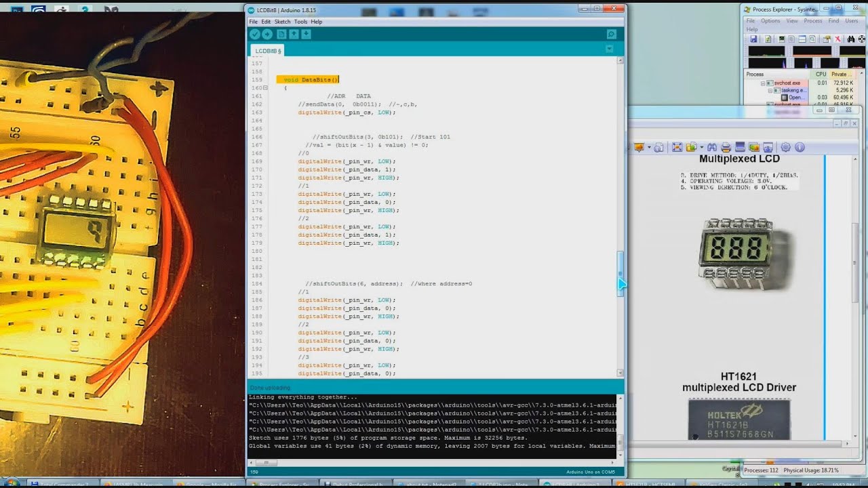Click Process Explorer binoculars Find Handle icon
This screenshot has width=868, height=488.
[x=851, y=39]
